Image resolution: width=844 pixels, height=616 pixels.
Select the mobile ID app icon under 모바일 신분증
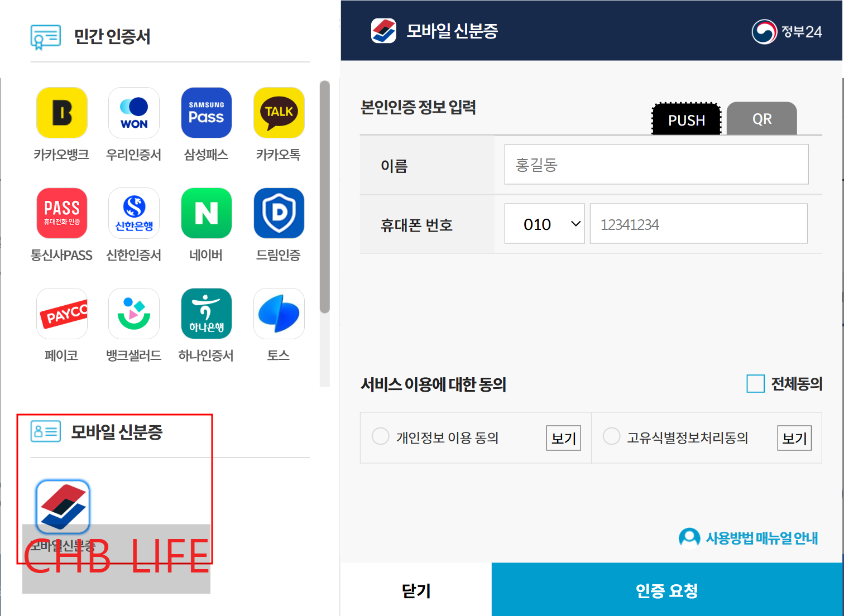click(63, 506)
